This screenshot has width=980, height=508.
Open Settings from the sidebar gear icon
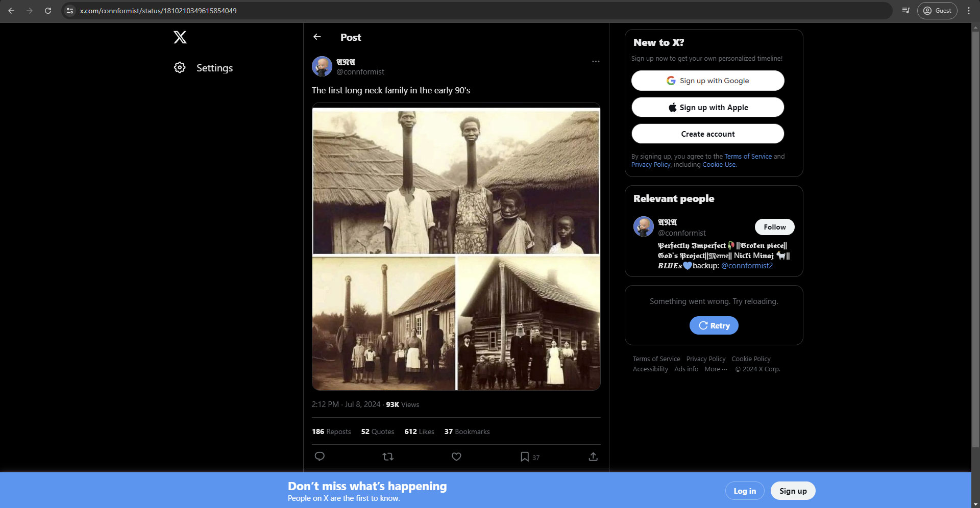[x=180, y=67]
